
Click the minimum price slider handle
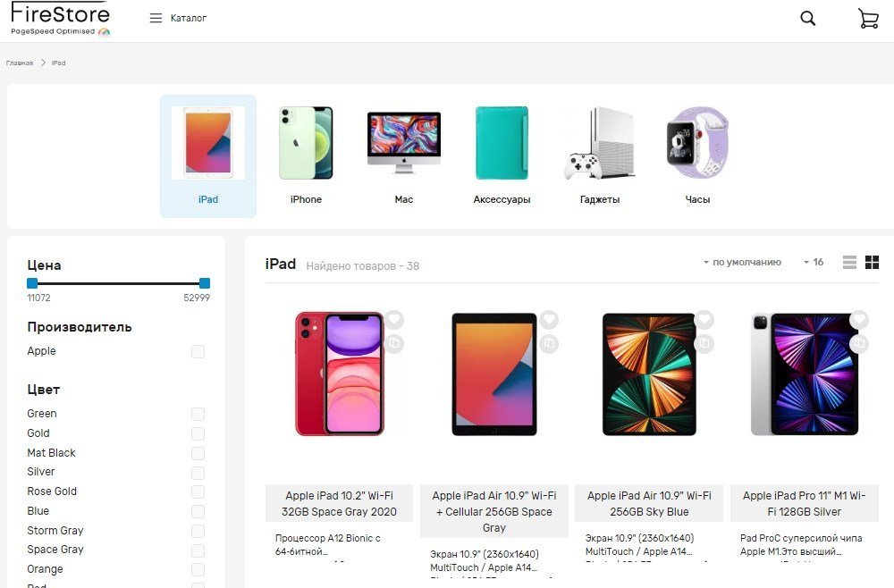click(x=32, y=283)
